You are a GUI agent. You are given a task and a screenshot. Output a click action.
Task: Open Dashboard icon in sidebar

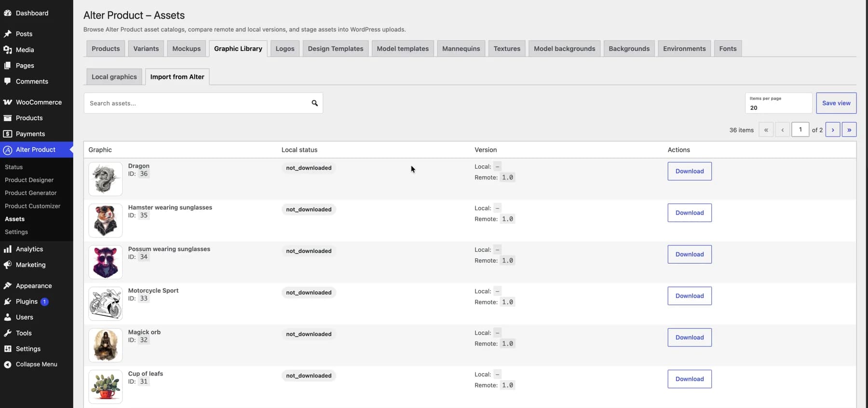(8, 13)
